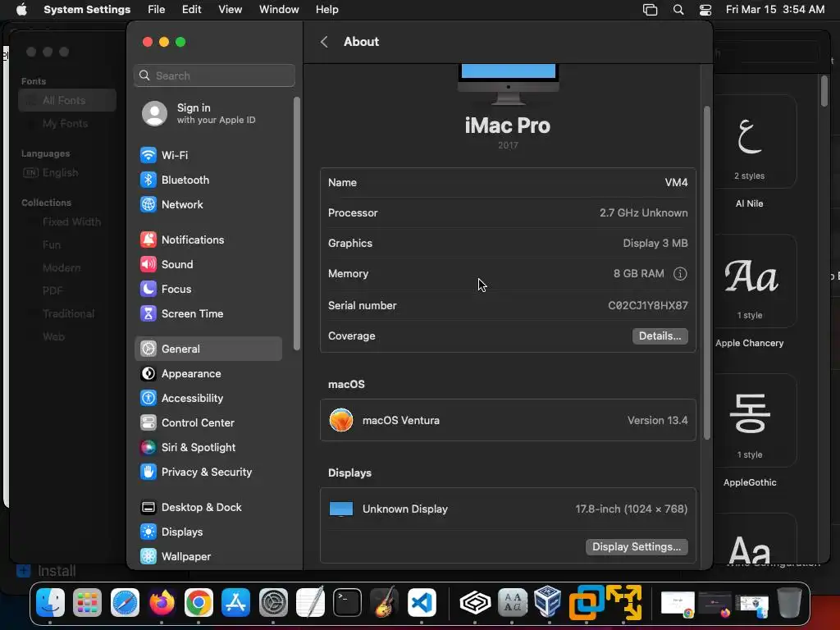Open the Apple menu
840x630 pixels.
(21, 10)
